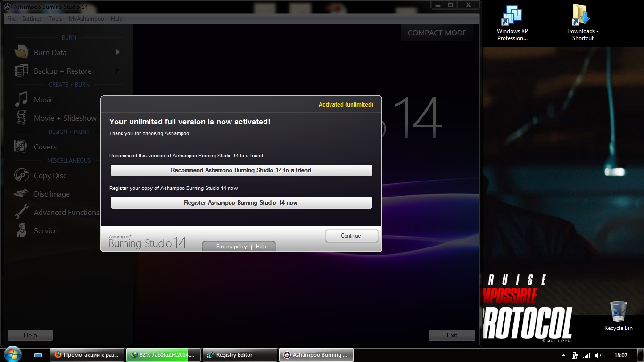Expand the Burn Data submenu arrow
644x362 pixels.
(x=118, y=52)
